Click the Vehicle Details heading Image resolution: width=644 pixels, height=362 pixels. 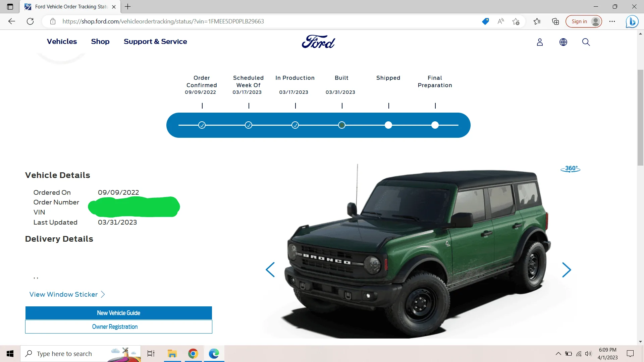coord(58,175)
